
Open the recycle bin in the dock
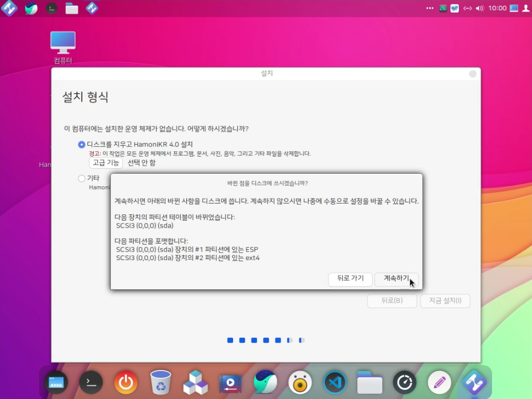[x=161, y=382]
